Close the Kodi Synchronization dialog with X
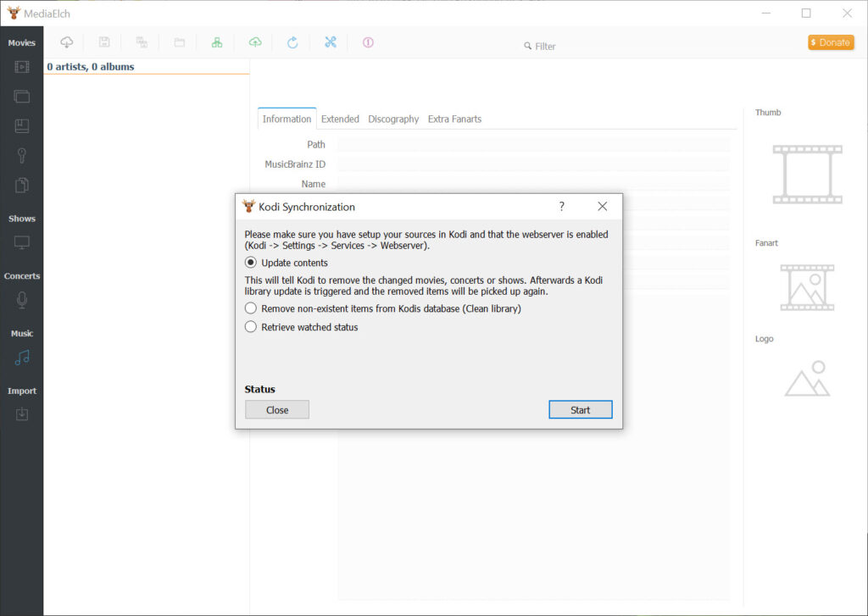This screenshot has height=616, width=868. 603,207
